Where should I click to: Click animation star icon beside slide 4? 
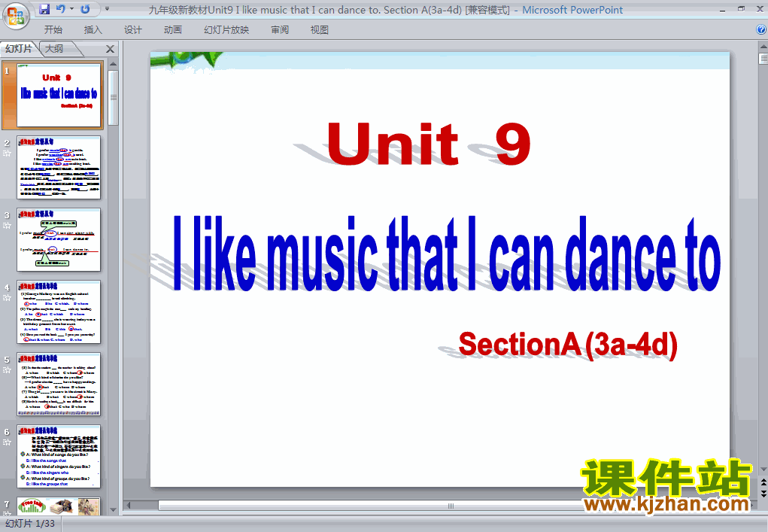click(x=7, y=298)
